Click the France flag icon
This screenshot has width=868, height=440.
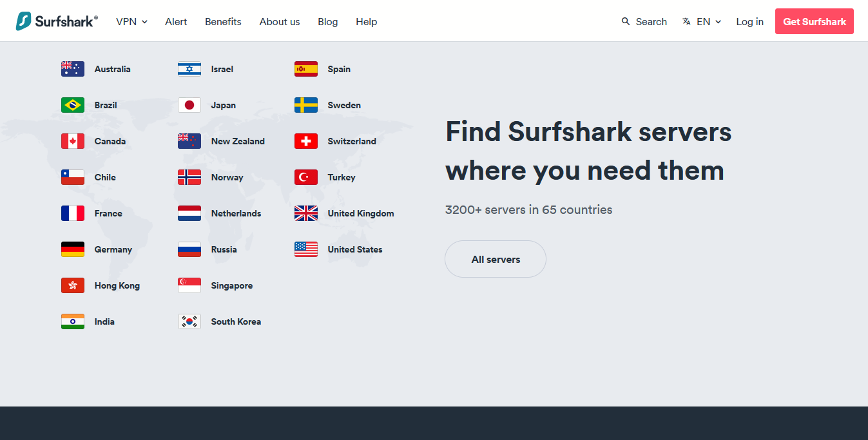pos(73,213)
